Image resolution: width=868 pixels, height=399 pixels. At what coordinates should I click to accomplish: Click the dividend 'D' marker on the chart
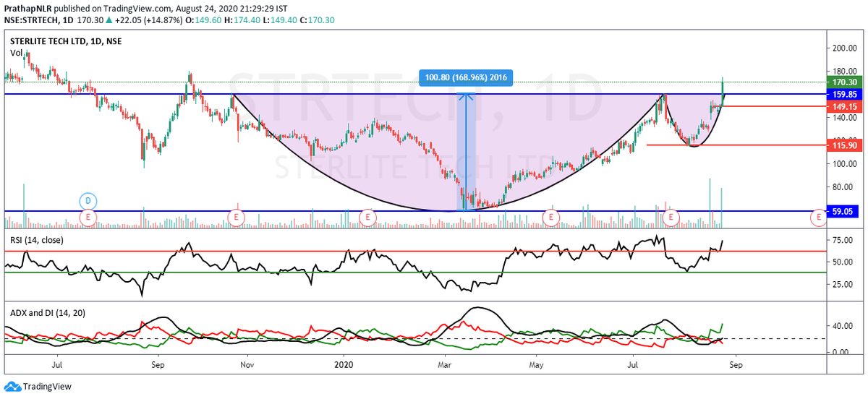point(88,199)
